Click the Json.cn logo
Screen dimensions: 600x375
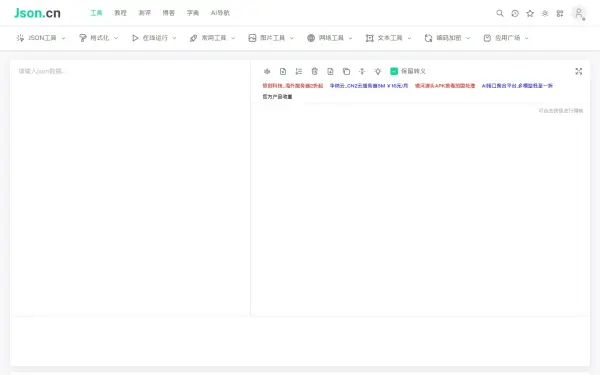tap(37, 13)
